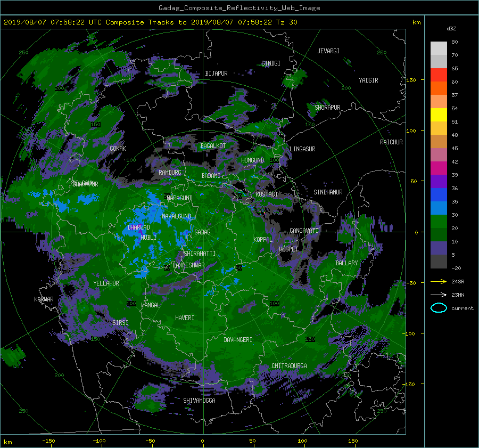This screenshot has height=448, width=479.
Task: Select the magenta 42 dBZ color swatch
Action: [x=439, y=168]
